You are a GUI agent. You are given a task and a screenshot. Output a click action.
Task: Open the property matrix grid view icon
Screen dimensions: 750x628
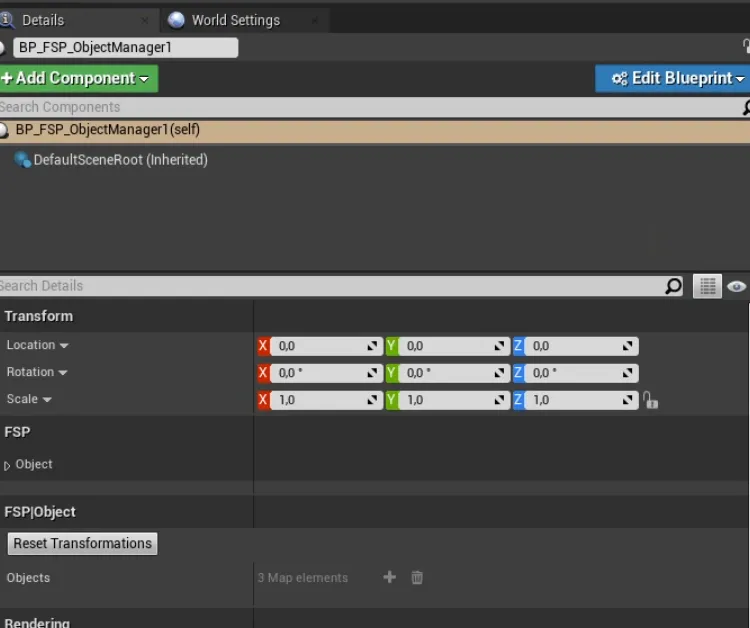[x=708, y=286]
